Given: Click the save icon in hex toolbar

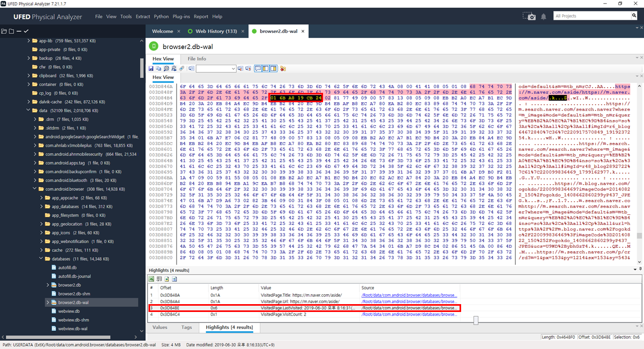Looking at the screenshot, I should (151, 68).
